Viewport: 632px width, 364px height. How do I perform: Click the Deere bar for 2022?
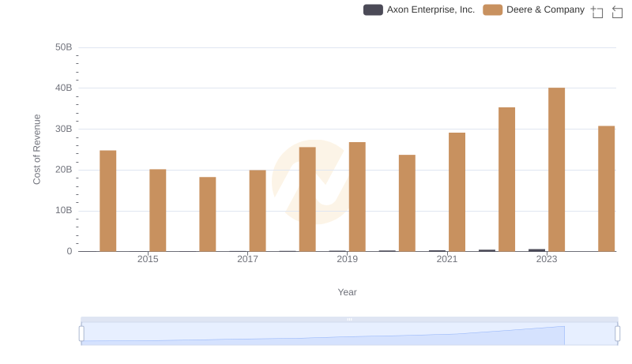[x=506, y=179]
